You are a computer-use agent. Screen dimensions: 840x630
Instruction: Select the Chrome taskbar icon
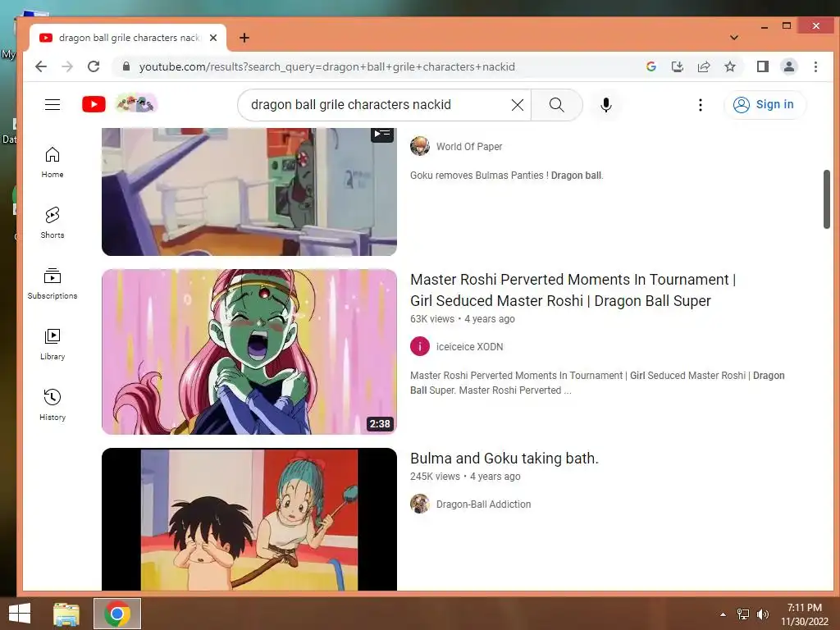(117, 614)
